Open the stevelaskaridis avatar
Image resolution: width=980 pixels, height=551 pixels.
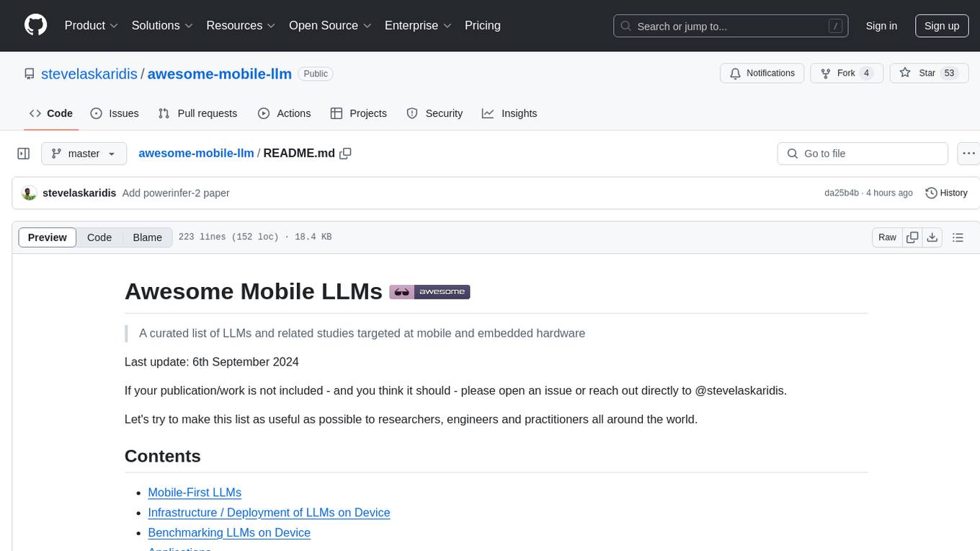tap(30, 193)
